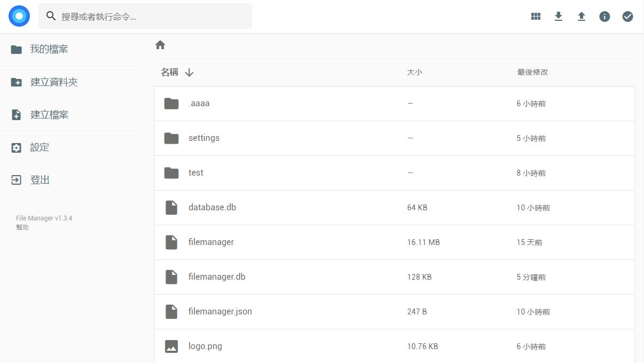Image resolution: width=644 pixels, height=363 pixels.
Task: Click the 247 B size value
Action: [x=417, y=312]
